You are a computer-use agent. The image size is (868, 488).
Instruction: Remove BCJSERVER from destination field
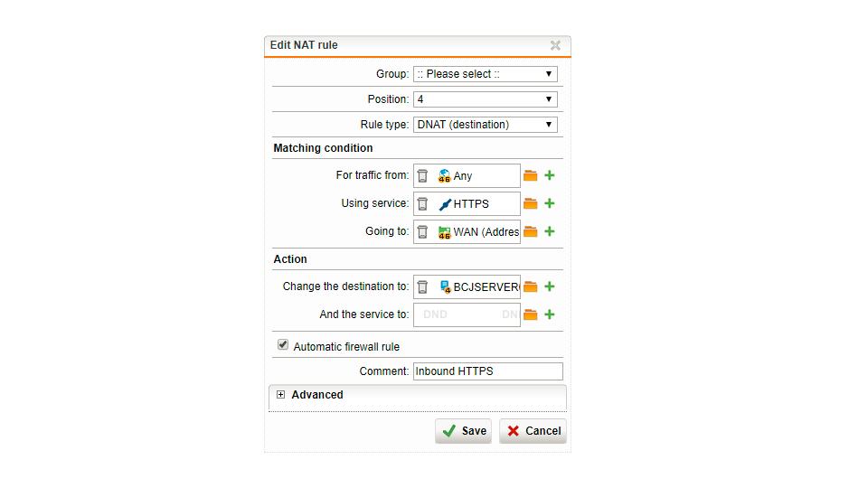pos(422,286)
